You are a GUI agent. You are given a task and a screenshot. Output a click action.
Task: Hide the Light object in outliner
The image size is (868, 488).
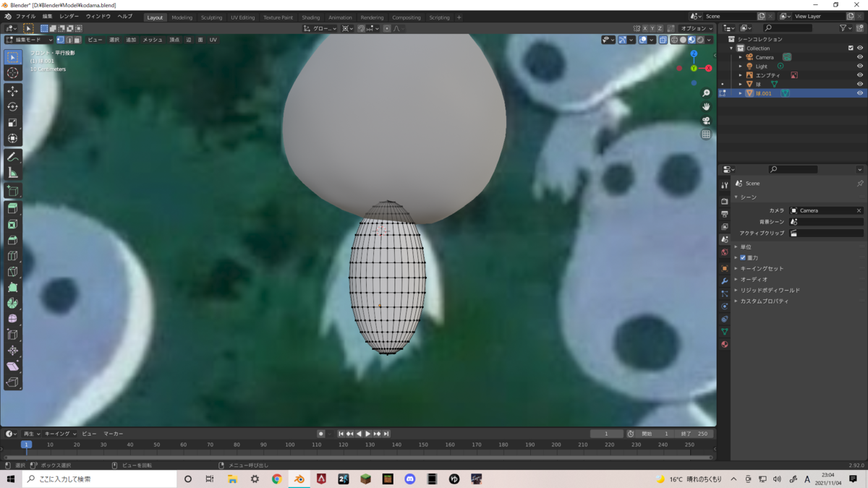[860, 66]
